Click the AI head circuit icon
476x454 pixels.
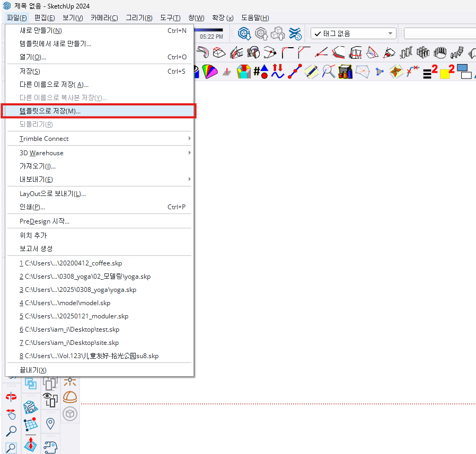tap(50, 447)
